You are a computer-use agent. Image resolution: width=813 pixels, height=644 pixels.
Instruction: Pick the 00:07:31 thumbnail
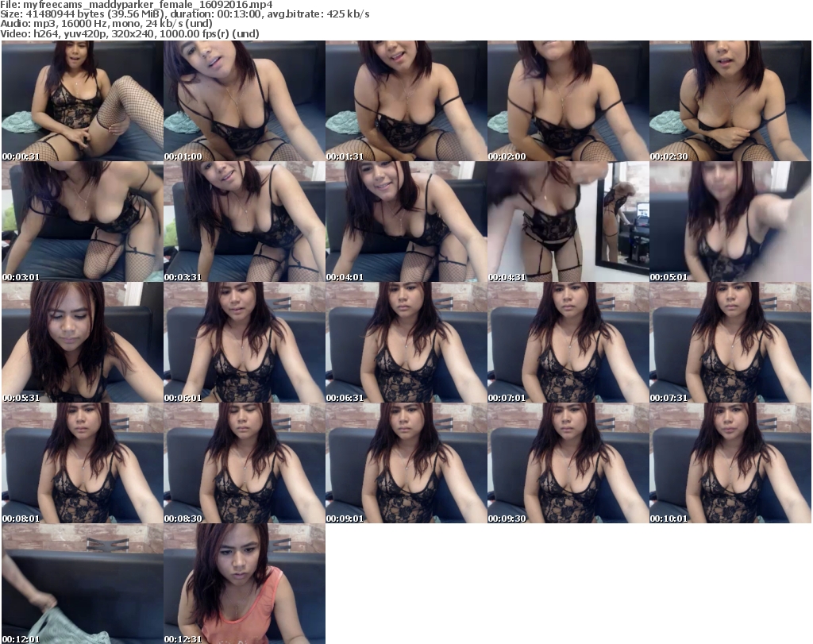730,342
